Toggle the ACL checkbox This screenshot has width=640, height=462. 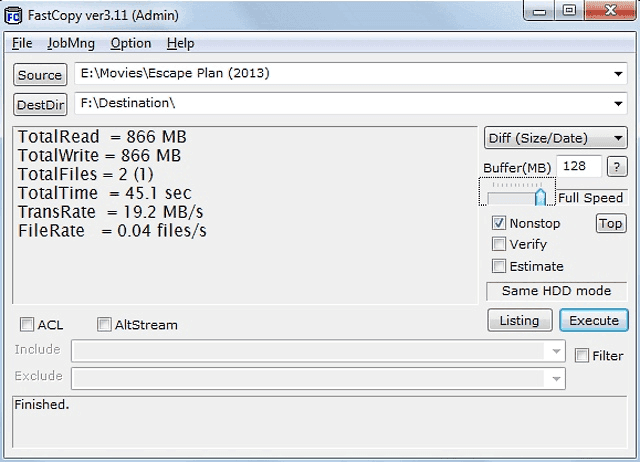click(26, 324)
